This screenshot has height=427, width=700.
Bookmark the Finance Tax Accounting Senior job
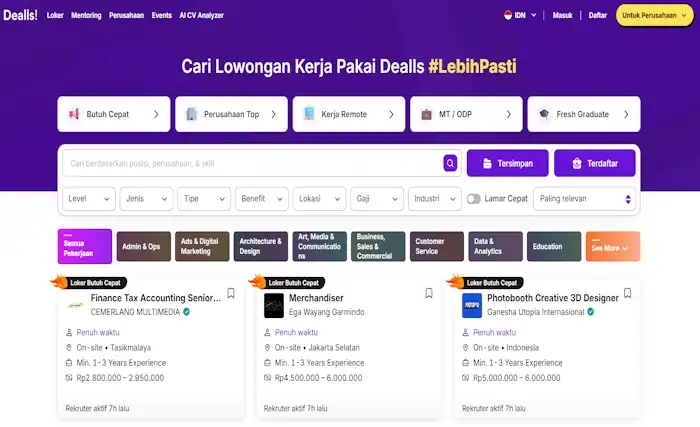coord(231,293)
